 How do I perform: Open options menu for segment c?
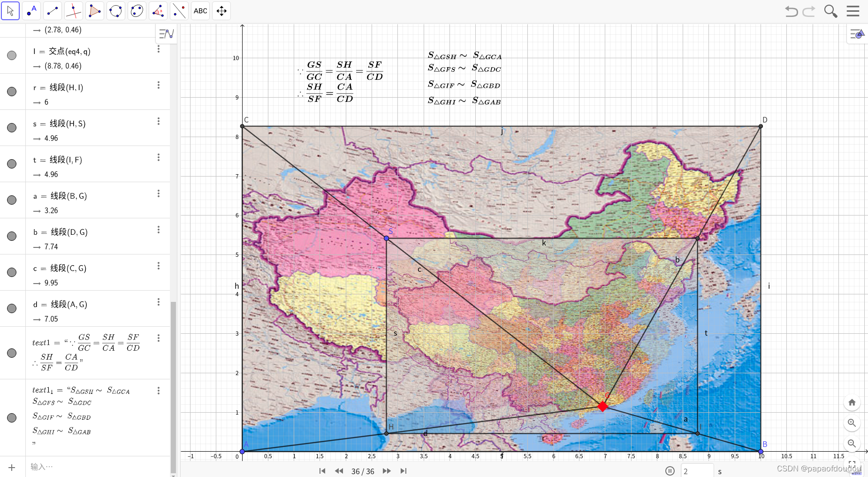(x=159, y=266)
